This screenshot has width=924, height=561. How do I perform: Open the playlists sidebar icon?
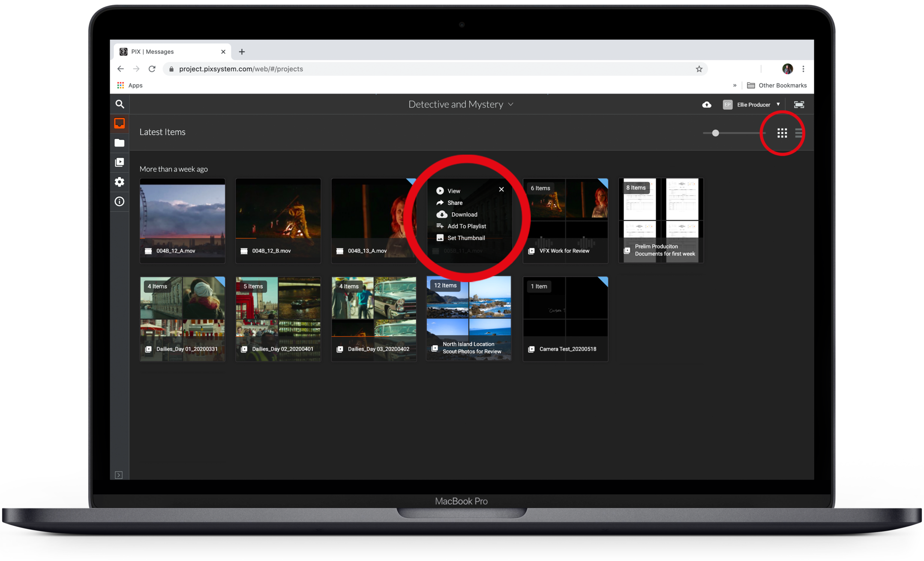[120, 162]
